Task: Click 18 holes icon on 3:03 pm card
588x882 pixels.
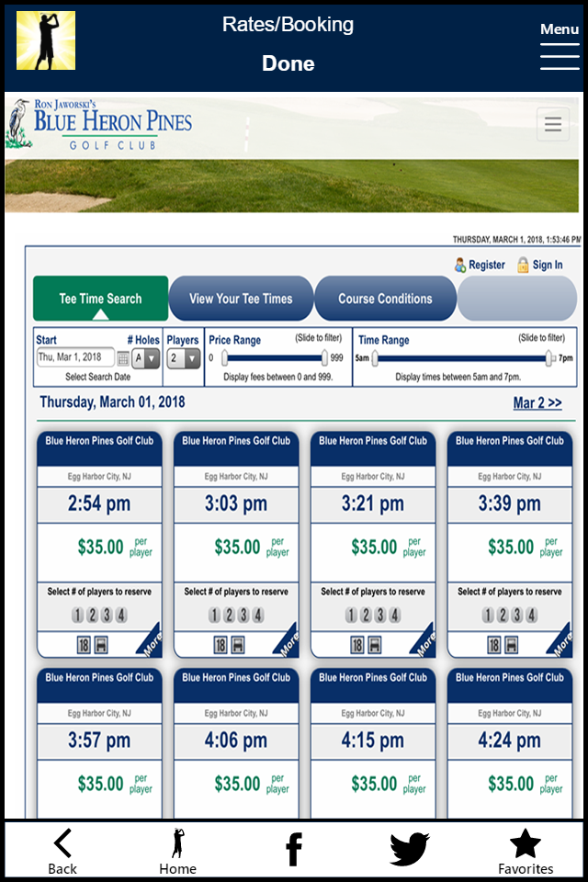Action: pyautogui.click(x=220, y=645)
